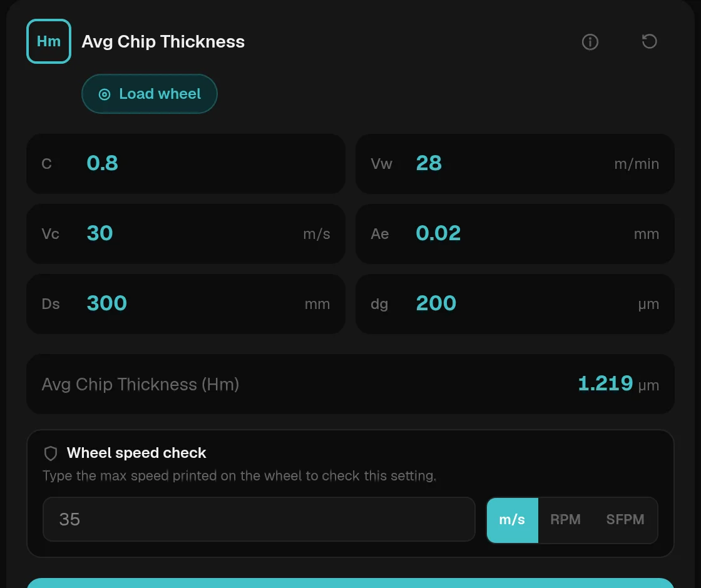The width and height of the screenshot is (701, 588).
Task: Click the Load wheel button
Action: (x=150, y=94)
